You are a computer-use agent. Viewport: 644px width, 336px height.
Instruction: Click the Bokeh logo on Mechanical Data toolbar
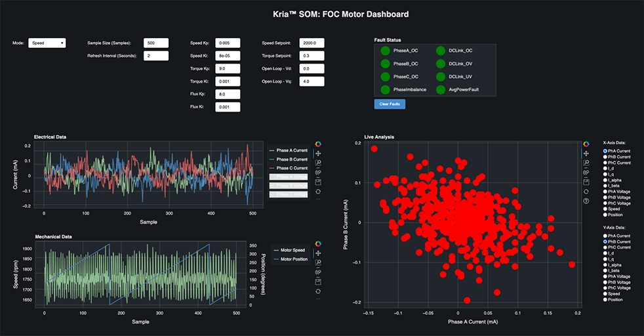pyautogui.click(x=318, y=244)
